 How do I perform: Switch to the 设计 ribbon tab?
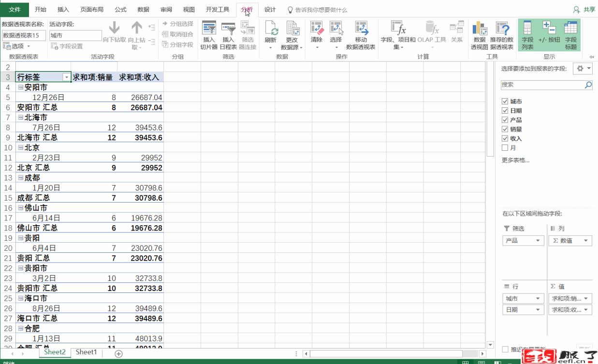tap(270, 10)
